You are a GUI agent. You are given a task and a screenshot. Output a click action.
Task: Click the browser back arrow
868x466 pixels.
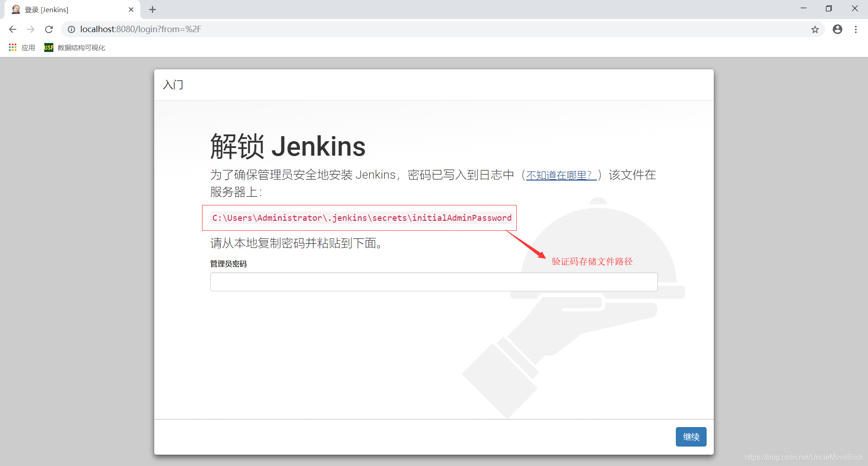coord(13,29)
